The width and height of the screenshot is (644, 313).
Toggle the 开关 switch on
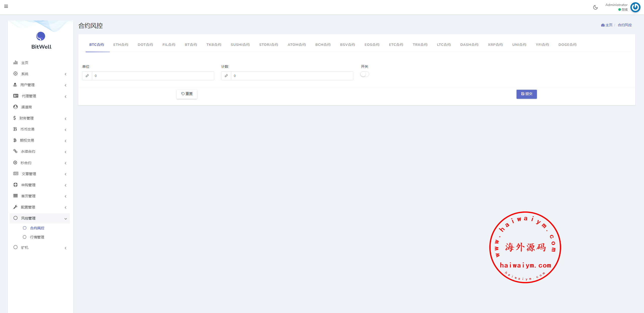pyautogui.click(x=364, y=74)
